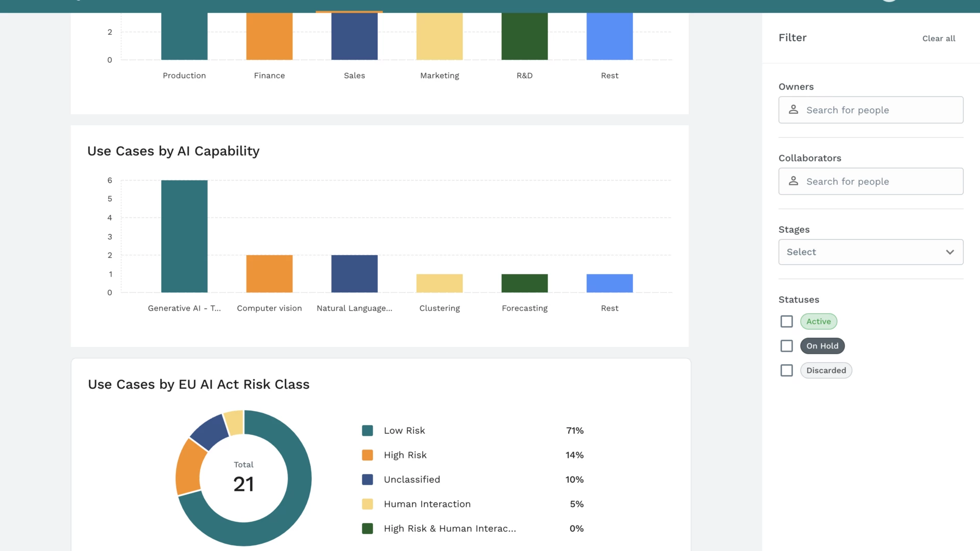
Task: Open the Owners people search dropdown
Action: [x=871, y=110]
